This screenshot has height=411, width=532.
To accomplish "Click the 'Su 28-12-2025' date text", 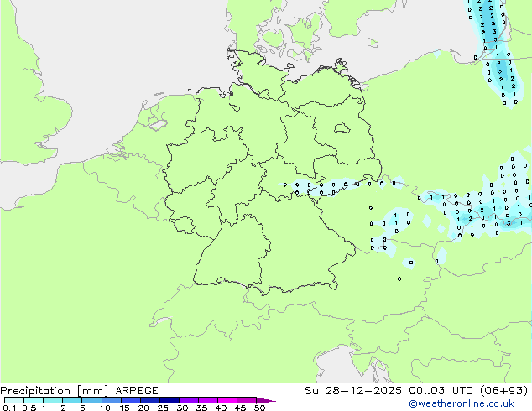I will (x=353, y=391).
